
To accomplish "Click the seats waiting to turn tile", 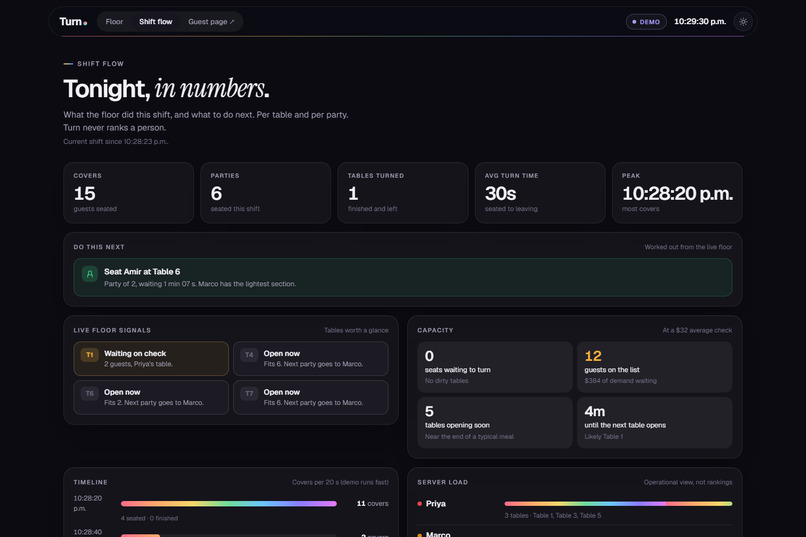I will coord(495,367).
